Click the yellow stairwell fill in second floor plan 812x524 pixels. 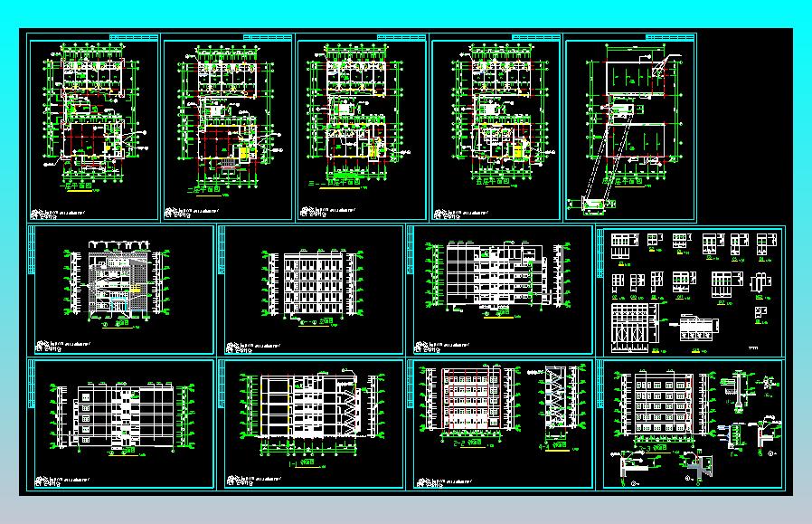coord(243,154)
